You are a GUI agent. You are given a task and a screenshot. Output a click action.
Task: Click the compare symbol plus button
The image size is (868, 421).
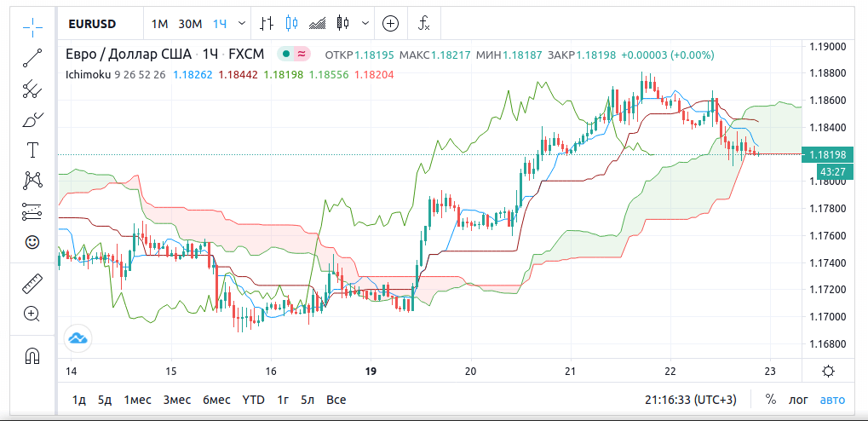tap(390, 23)
